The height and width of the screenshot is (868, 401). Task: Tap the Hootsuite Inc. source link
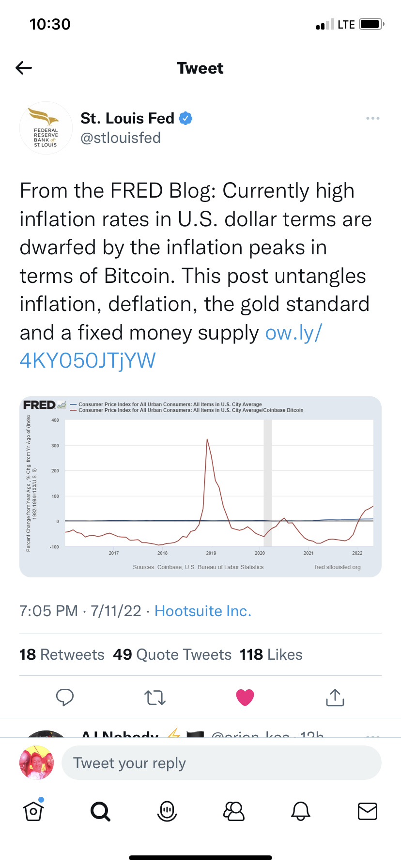click(x=203, y=611)
